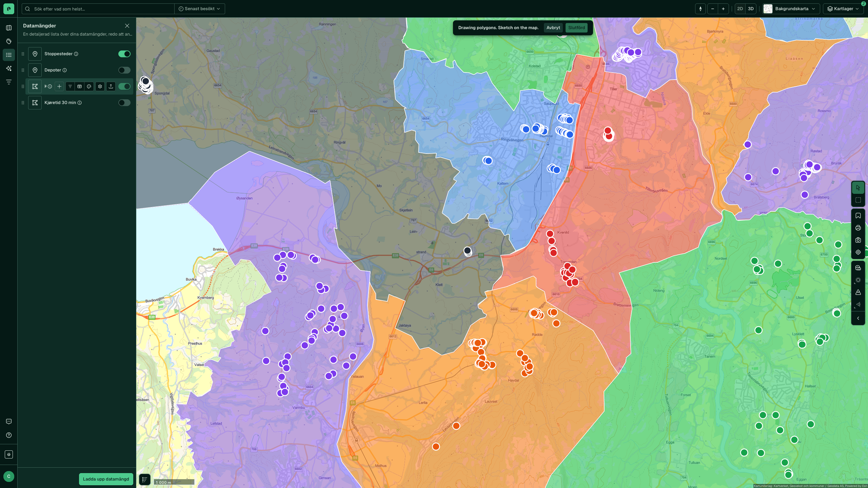Click the search field 'Sök efter vad som helst'
This screenshot has width=868, height=488.
pyautogui.click(x=98, y=9)
